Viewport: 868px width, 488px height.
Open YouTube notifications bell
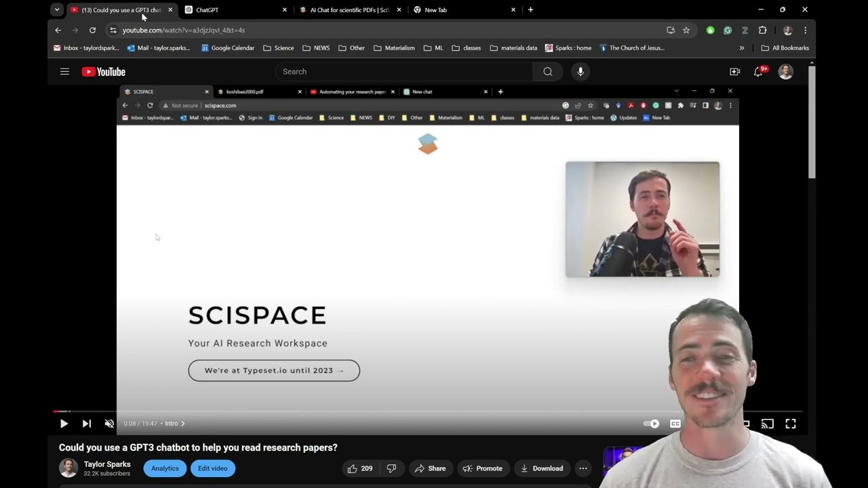[759, 71]
